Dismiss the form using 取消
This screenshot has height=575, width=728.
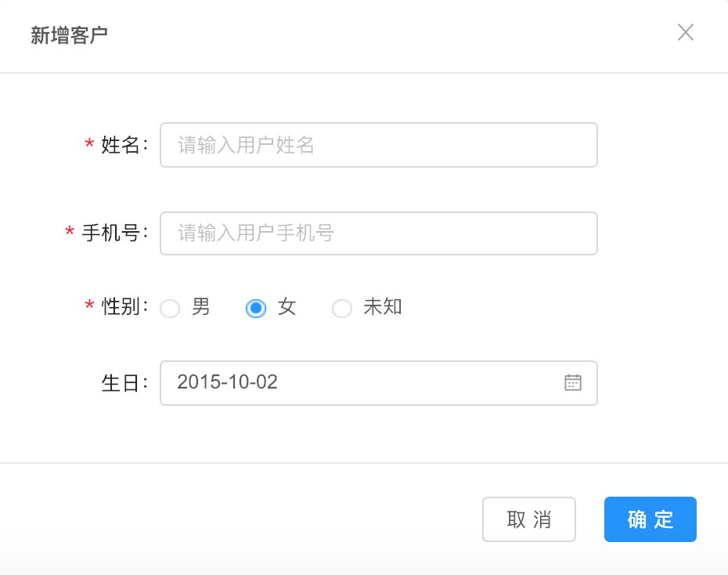pyautogui.click(x=529, y=519)
